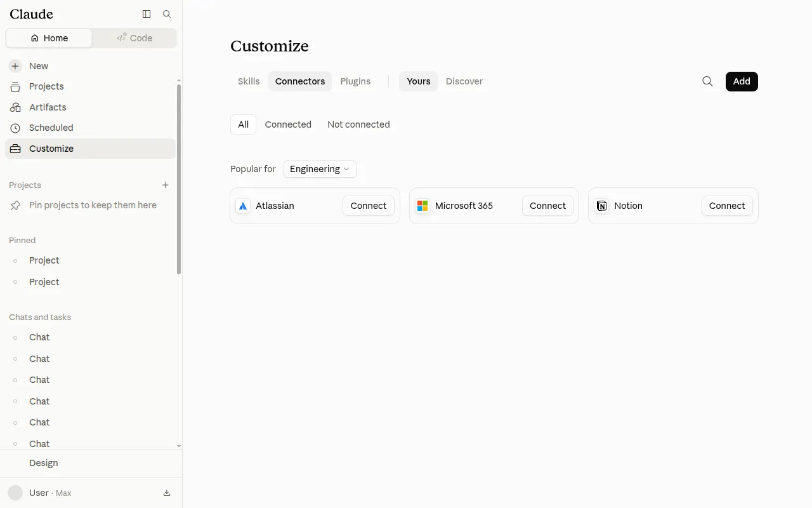Switch to Code mode

click(x=134, y=38)
